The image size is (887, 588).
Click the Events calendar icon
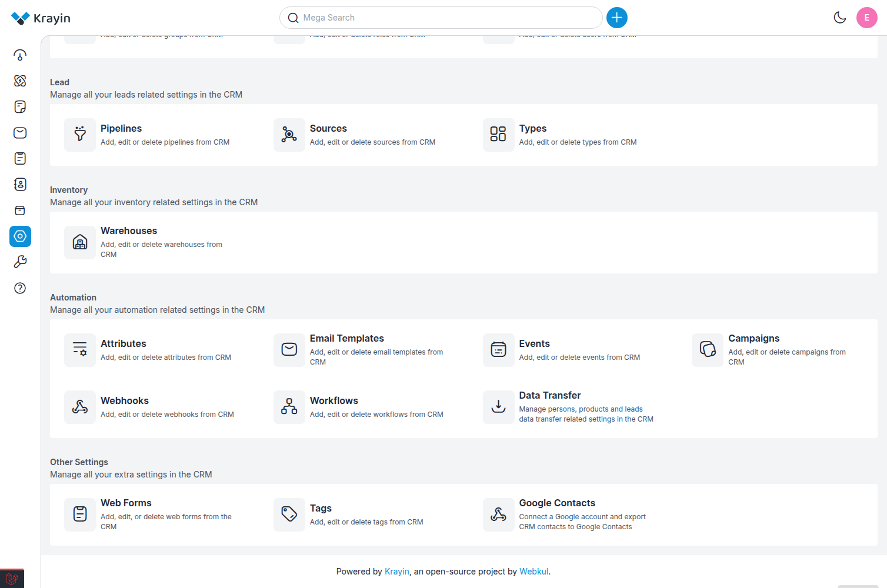[498, 350]
